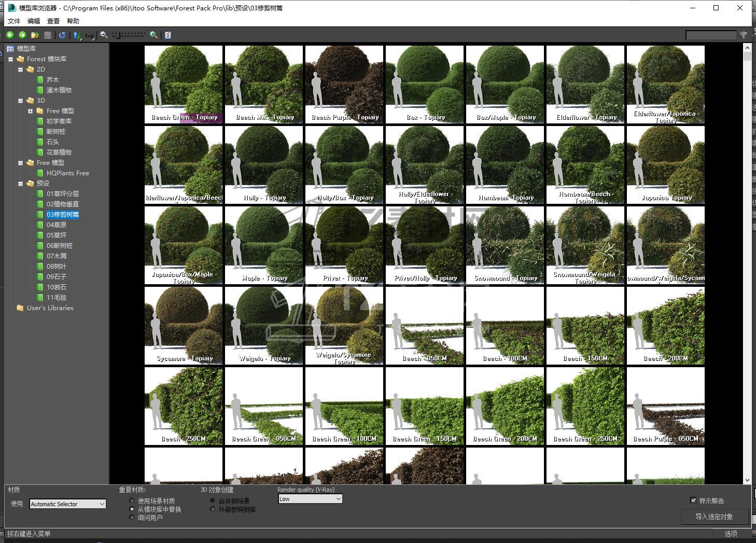The image size is (756, 543).
Task: Select the 初学者库 library item
Action: (59, 121)
